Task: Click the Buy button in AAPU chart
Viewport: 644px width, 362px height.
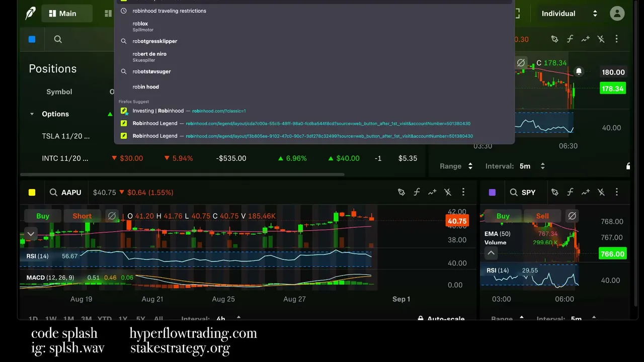Action: [43, 216]
